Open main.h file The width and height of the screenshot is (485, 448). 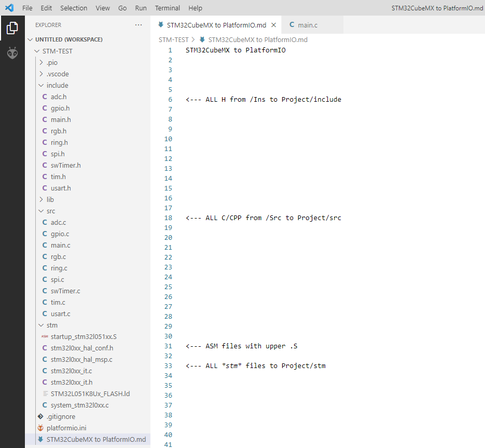click(88, 120)
